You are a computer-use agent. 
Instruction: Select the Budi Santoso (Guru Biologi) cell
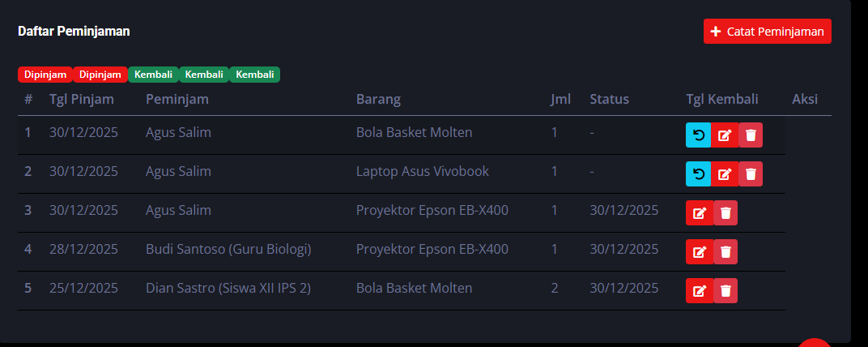pyautogui.click(x=228, y=249)
